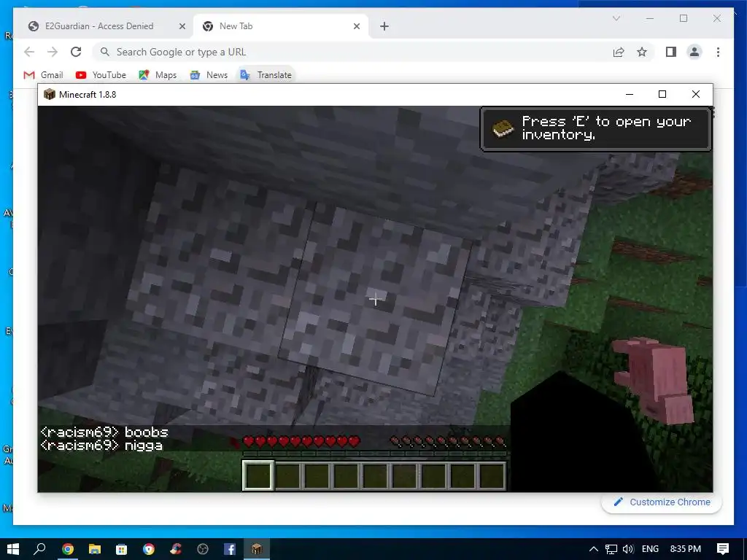Click the Minecraft 1.8.8 window icon
The width and height of the screenshot is (747, 560).
pyautogui.click(x=49, y=94)
